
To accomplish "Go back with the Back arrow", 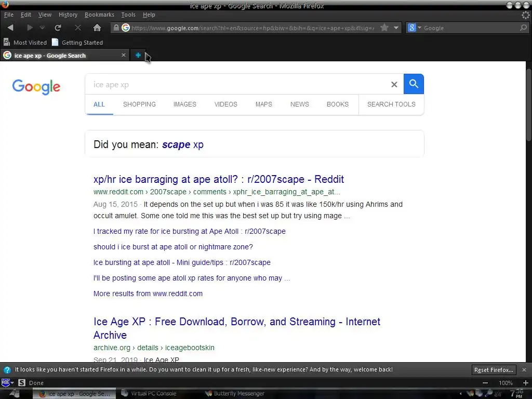I will (x=10, y=28).
